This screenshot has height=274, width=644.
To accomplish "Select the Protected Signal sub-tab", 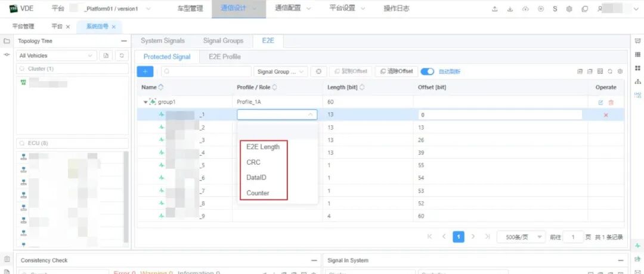I will point(167,57).
